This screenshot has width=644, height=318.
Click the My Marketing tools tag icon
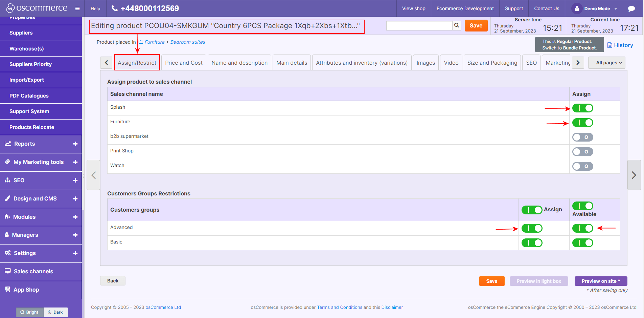point(7,162)
